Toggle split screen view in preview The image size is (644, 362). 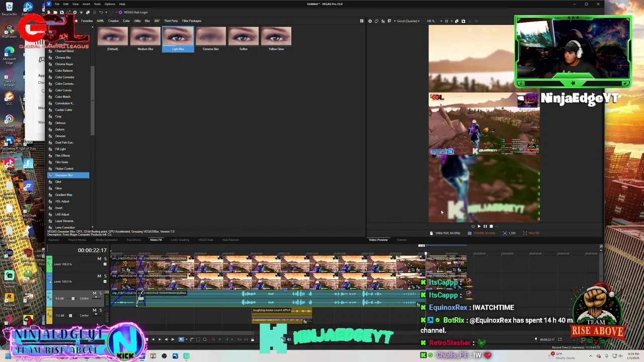pos(389,21)
